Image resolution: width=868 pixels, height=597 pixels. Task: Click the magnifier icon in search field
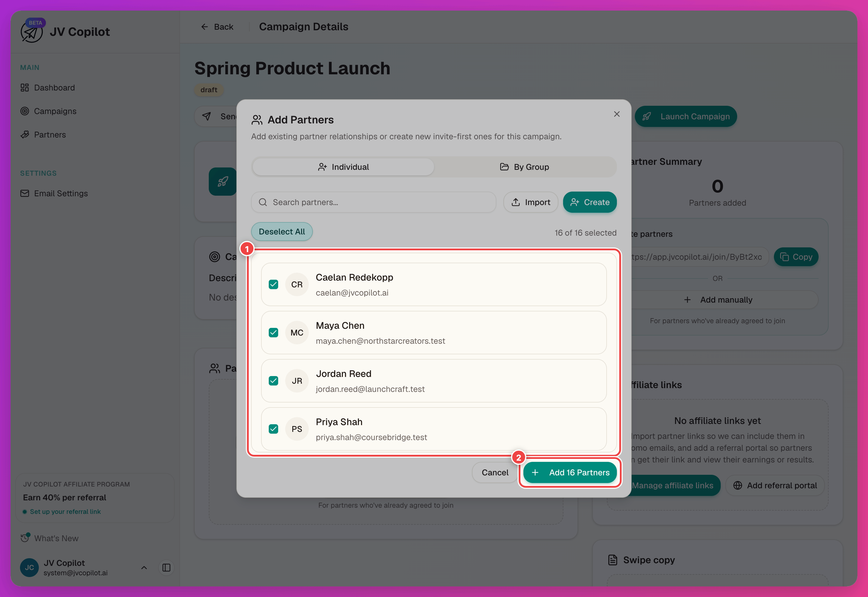(x=263, y=202)
